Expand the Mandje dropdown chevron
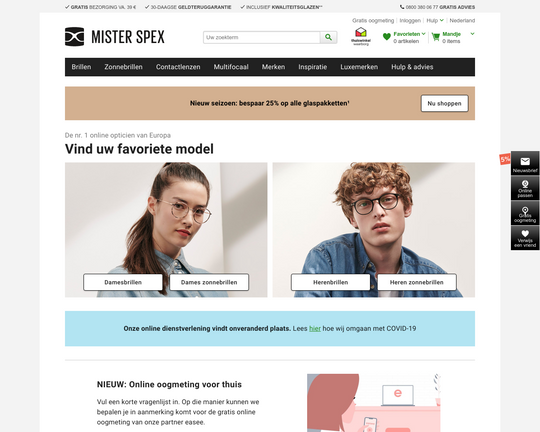Viewport: 540px width, 432px height. tap(472, 34)
